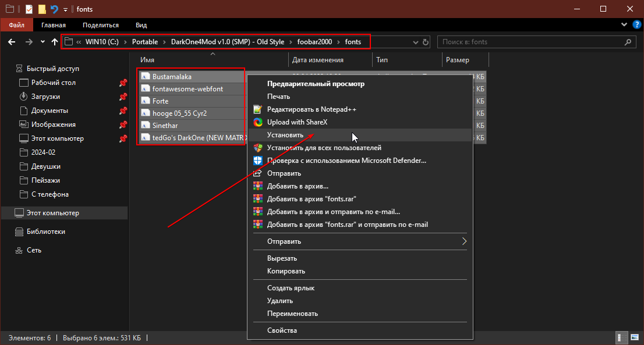Sort by the Тип column header
Screen dimensions: 644x345
pos(408,60)
